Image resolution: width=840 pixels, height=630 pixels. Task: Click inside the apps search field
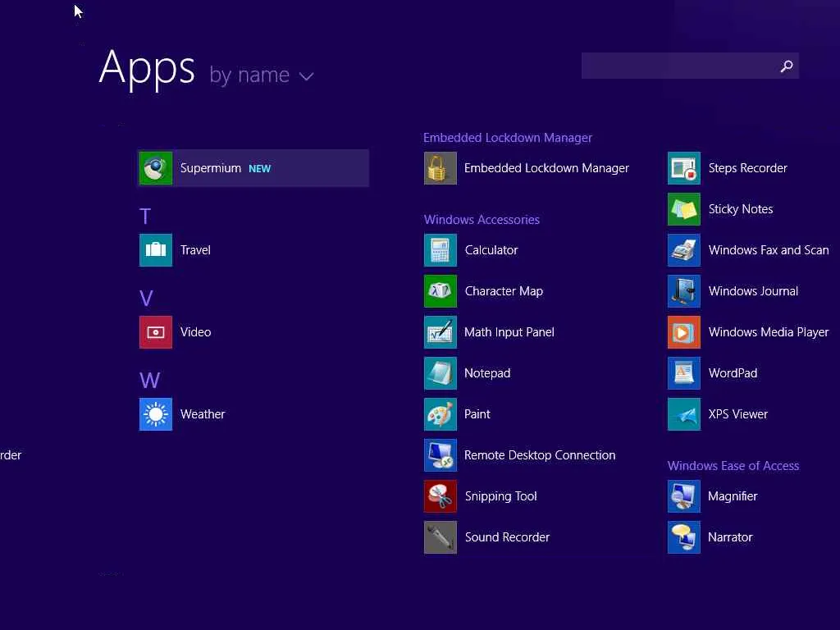[690, 66]
